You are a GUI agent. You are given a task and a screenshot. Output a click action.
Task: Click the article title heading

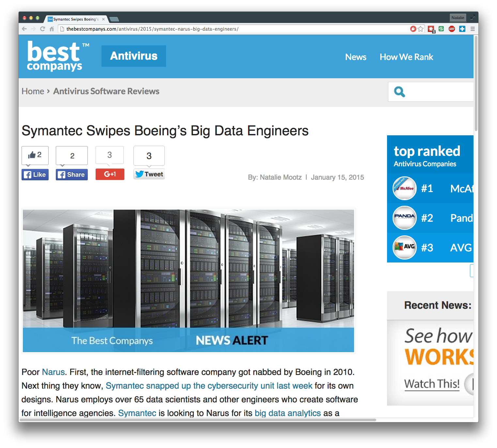[x=165, y=131]
